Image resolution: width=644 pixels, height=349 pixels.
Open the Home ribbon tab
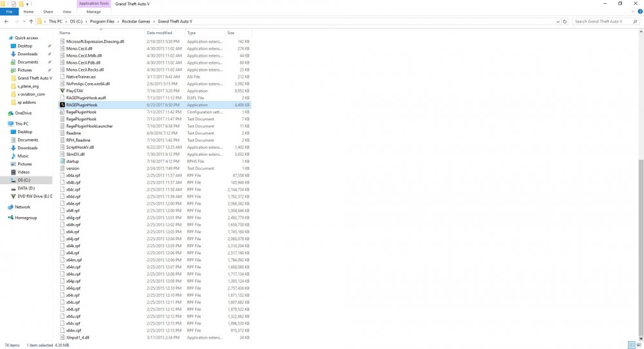click(28, 12)
